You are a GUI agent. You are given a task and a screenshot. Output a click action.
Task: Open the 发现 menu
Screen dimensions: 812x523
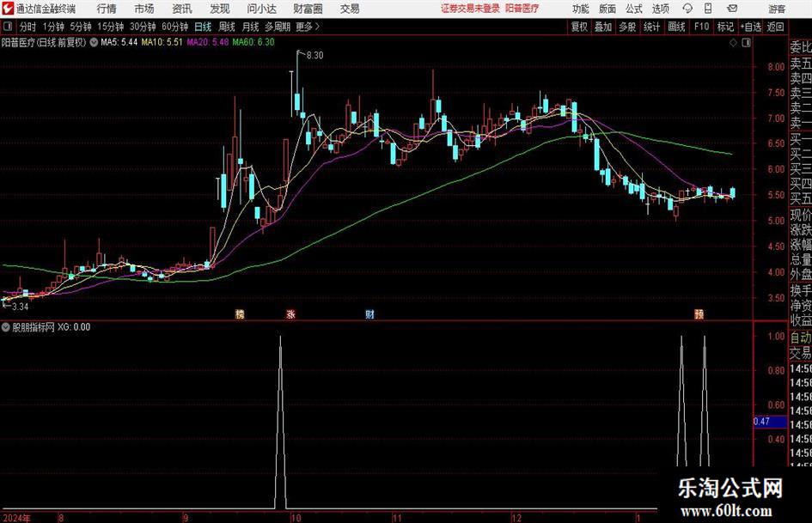coord(220,9)
